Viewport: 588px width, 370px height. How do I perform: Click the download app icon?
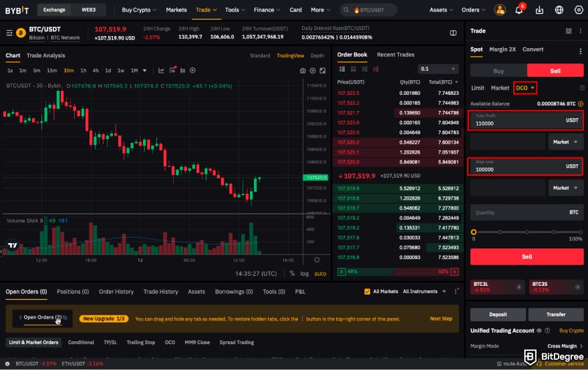(x=539, y=10)
